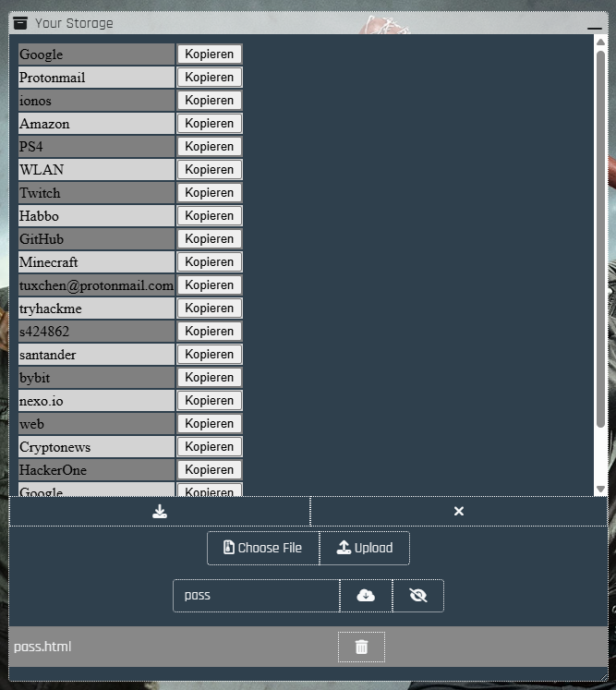
Task: Click Kopieren next to s424862
Action: (210, 332)
